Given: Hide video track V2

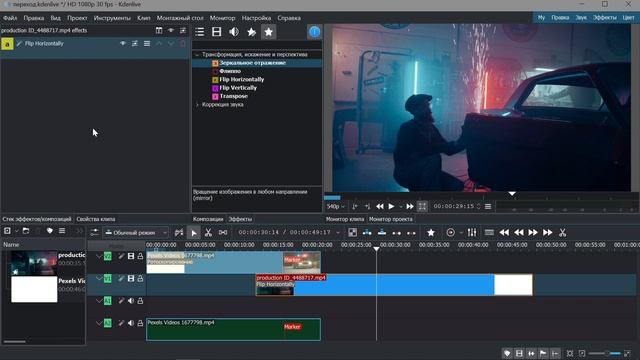Looking at the screenshot, I should point(131,256).
